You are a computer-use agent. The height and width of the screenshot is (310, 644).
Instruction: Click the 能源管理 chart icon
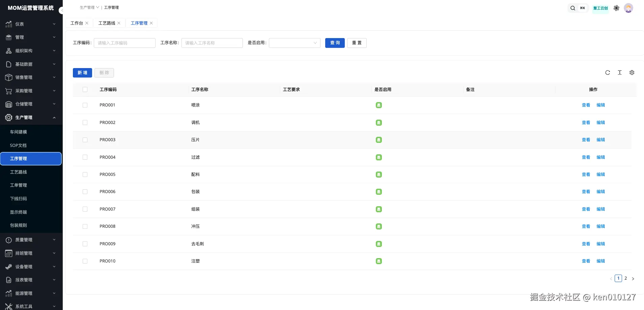(x=9, y=293)
